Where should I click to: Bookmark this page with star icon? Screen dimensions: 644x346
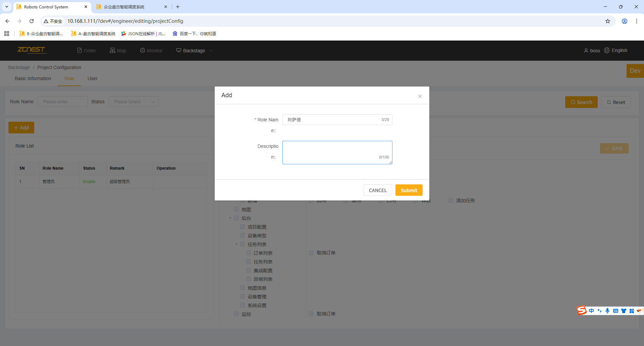click(607, 21)
